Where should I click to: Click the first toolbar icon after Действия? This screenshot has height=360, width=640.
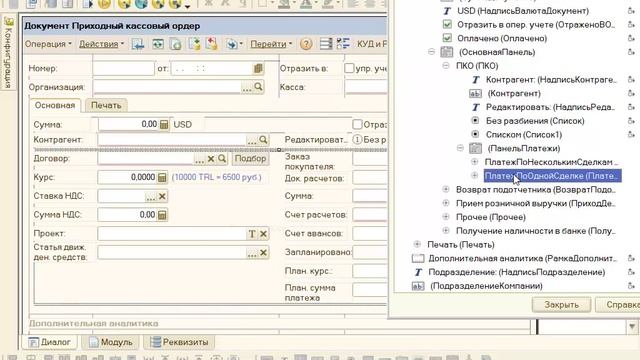coord(138,44)
